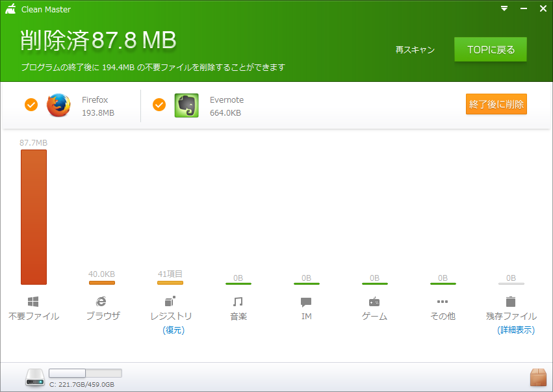Click the hard drive icon for C:
This screenshot has width=553, height=392.
[x=34, y=377]
